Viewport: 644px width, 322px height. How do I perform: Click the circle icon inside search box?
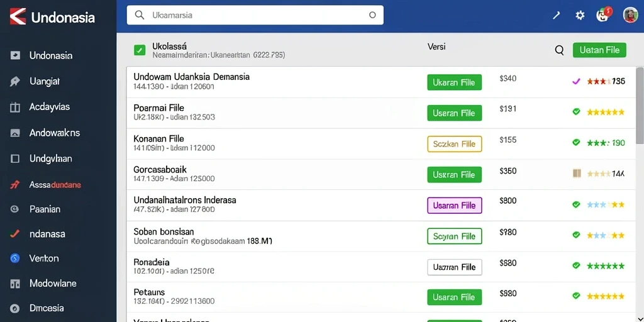click(372, 15)
